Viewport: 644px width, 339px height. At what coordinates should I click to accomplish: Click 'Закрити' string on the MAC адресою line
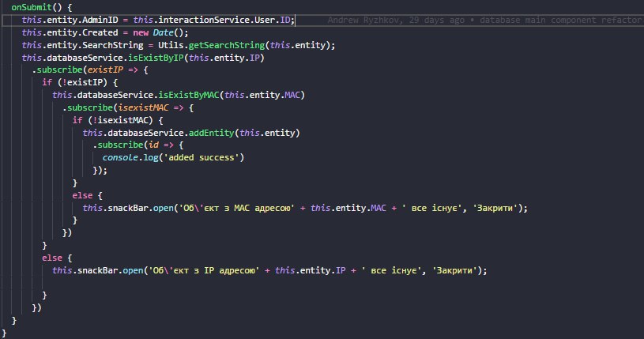(x=495, y=208)
